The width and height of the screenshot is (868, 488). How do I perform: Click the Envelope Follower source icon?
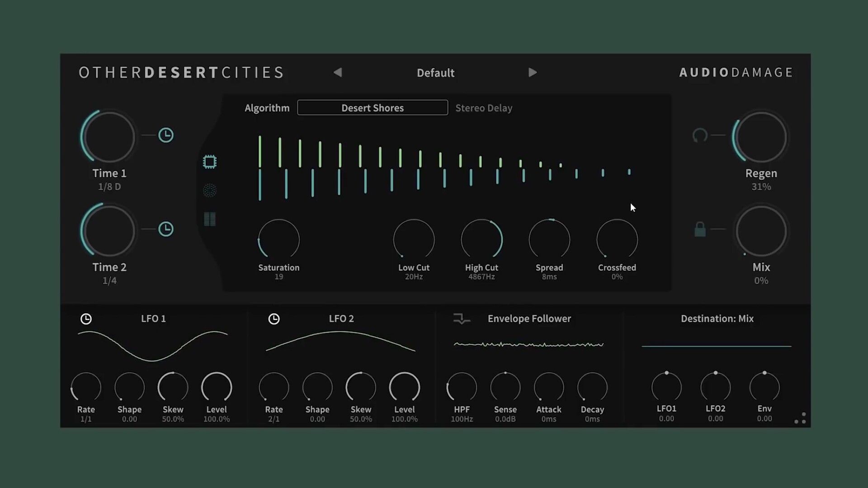[462, 319]
